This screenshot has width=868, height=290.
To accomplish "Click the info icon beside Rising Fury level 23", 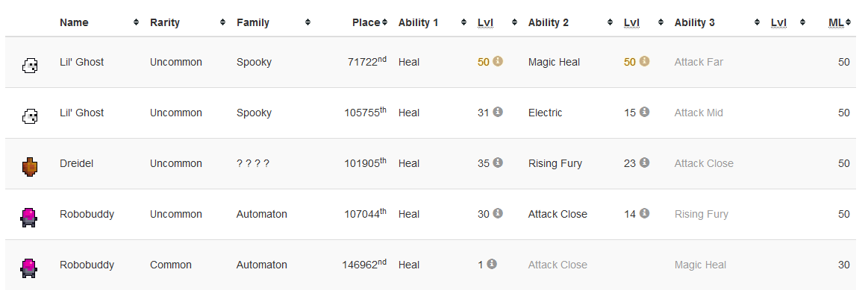I will [644, 163].
